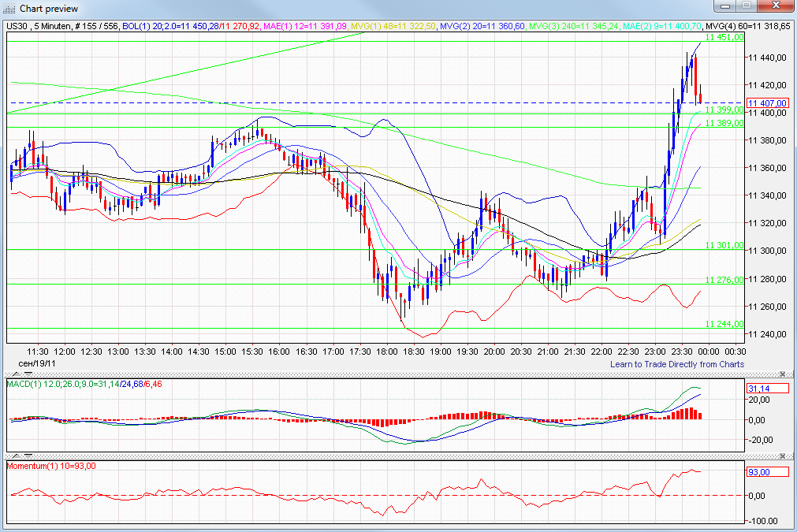Screen dimensions: 797x532
Task: Close the MACD indicator pane
Action: (x=783, y=374)
